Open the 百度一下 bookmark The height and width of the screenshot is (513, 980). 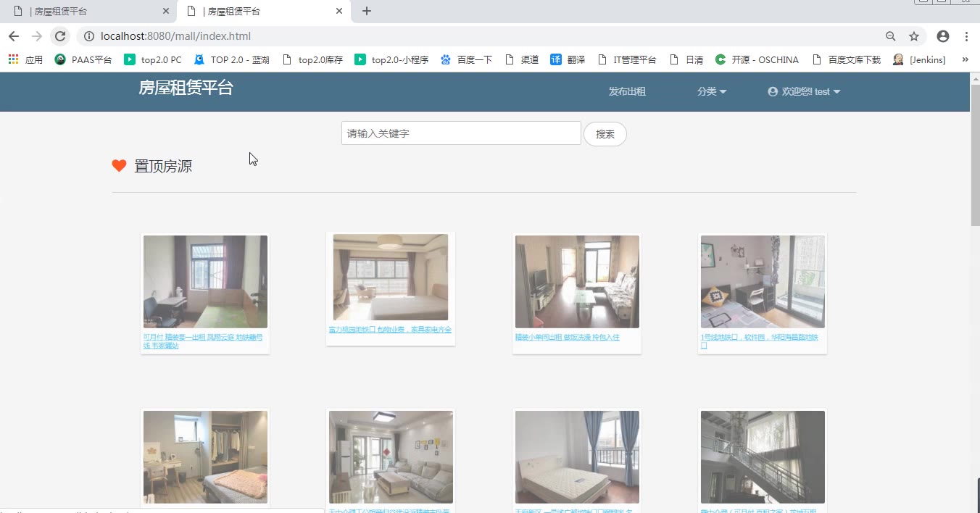(466, 59)
